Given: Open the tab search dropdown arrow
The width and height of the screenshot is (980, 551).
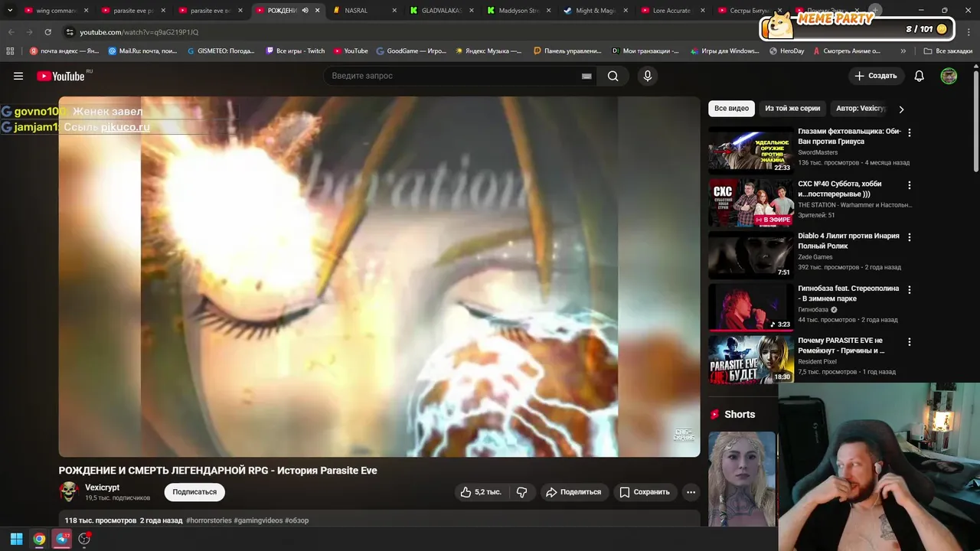Looking at the screenshot, I should tap(10, 11).
